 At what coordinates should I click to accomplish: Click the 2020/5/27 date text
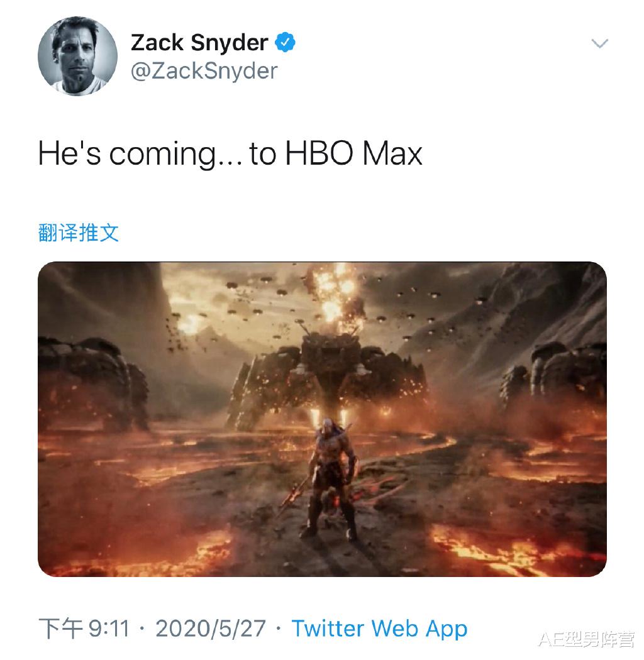pos(211,629)
